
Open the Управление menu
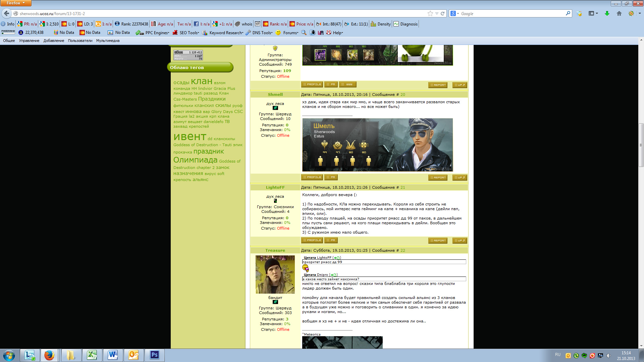[x=29, y=41]
